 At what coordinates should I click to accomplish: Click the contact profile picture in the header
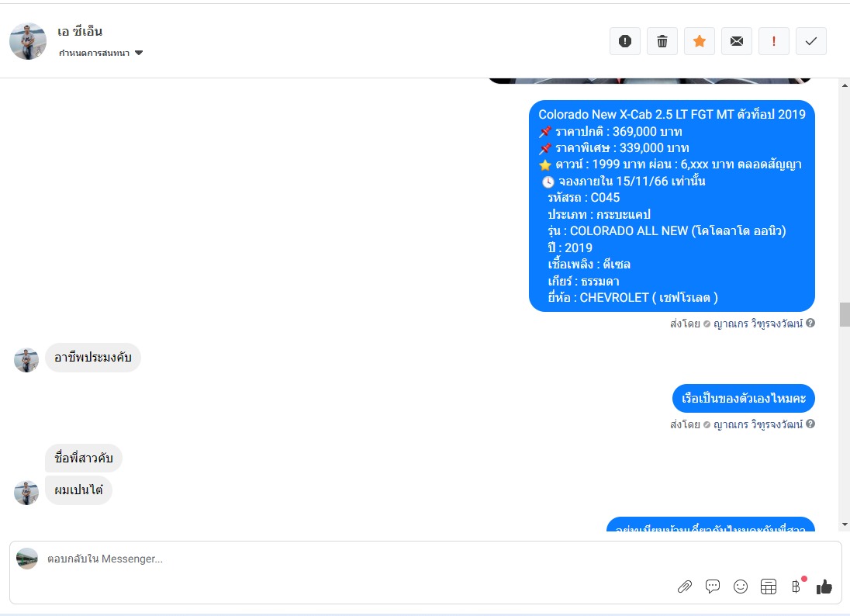[x=28, y=41]
